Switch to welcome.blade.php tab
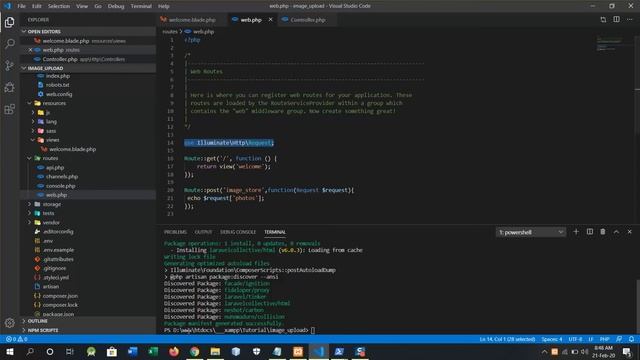The image size is (640, 360). [192, 20]
